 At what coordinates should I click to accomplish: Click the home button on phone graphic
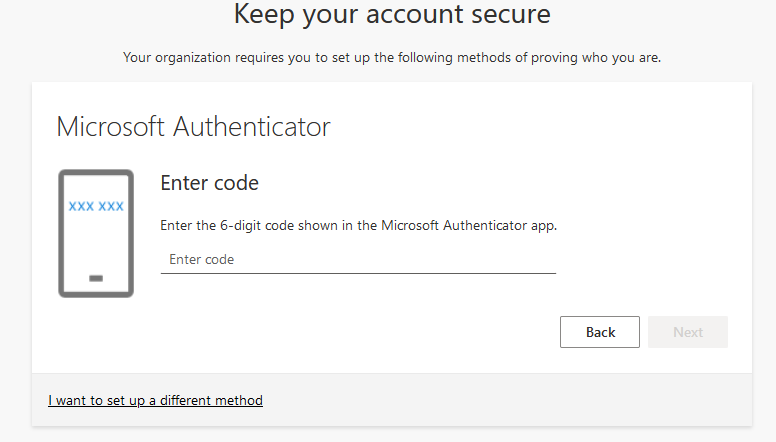coord(96,278)
